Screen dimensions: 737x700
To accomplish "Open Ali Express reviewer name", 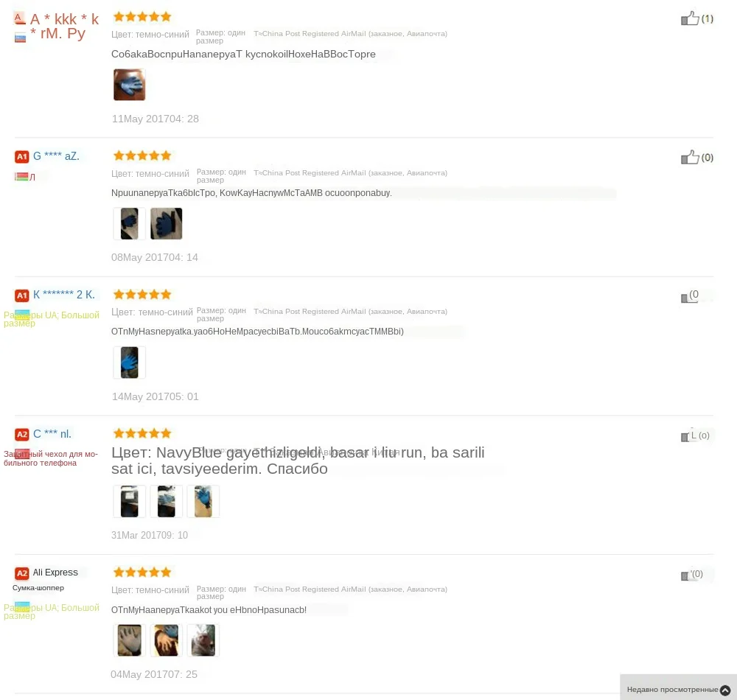I will click(x=55, y=573).
